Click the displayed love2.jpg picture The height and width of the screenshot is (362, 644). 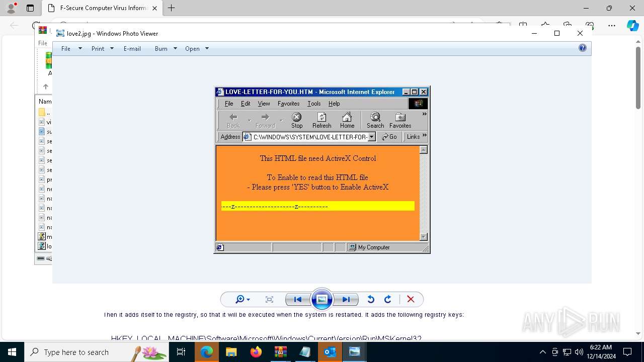click(x=322, y=170)
